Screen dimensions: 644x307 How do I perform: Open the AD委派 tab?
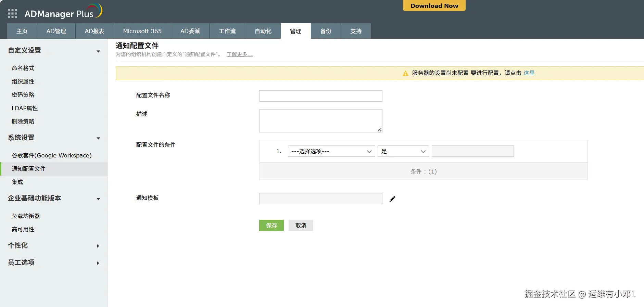[190, 31]
